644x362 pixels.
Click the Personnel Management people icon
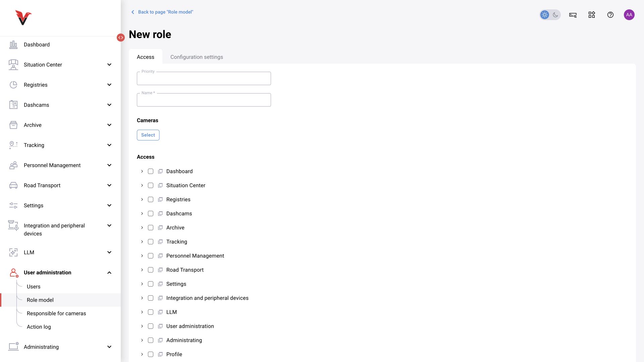coord(13,165)
